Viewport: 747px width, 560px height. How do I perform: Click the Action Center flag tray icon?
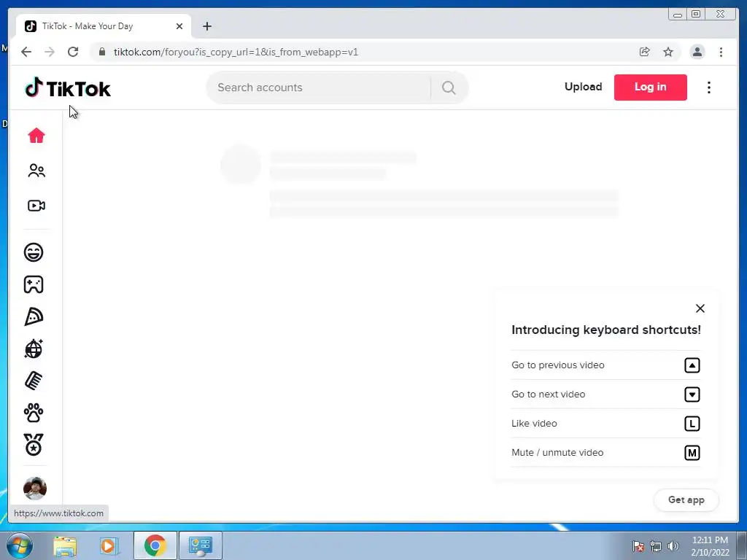[638, 546]
